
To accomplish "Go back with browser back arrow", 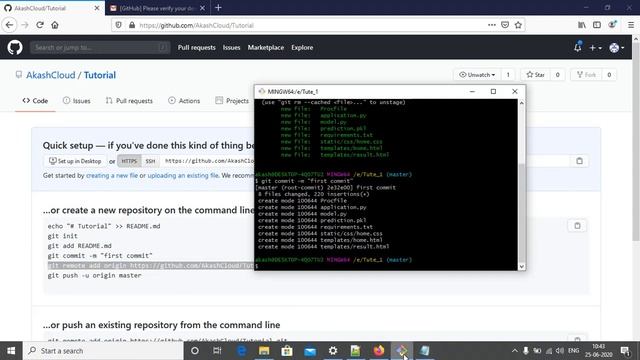I will [x=10, y=25].
